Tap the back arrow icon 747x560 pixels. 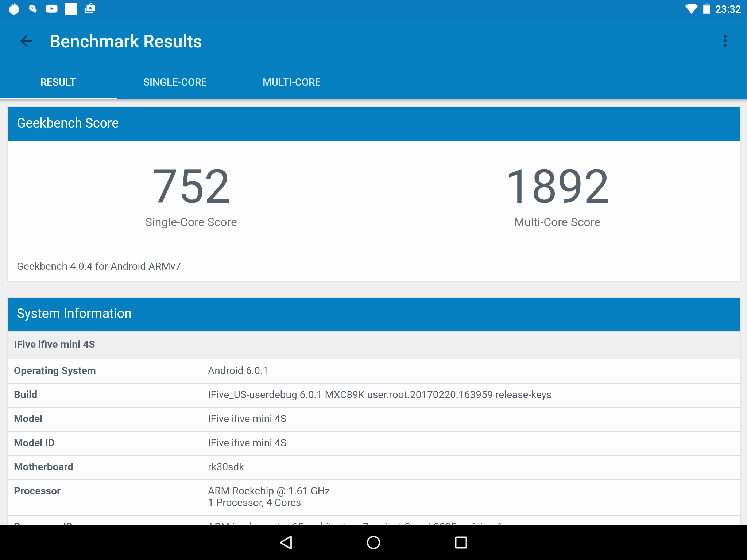click(26, 41)
